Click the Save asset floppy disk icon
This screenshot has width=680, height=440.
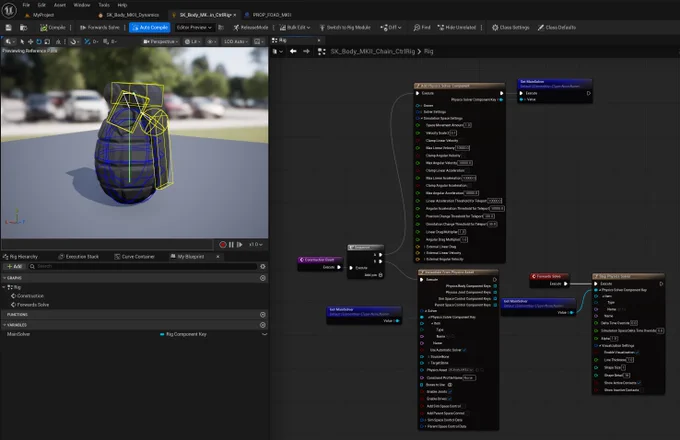(x=8, y=27)
